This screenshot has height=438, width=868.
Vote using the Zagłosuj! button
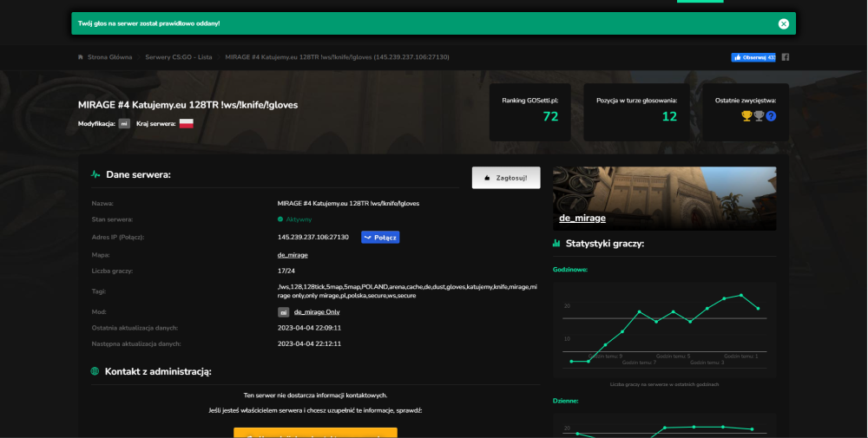[x=506, y=178]
